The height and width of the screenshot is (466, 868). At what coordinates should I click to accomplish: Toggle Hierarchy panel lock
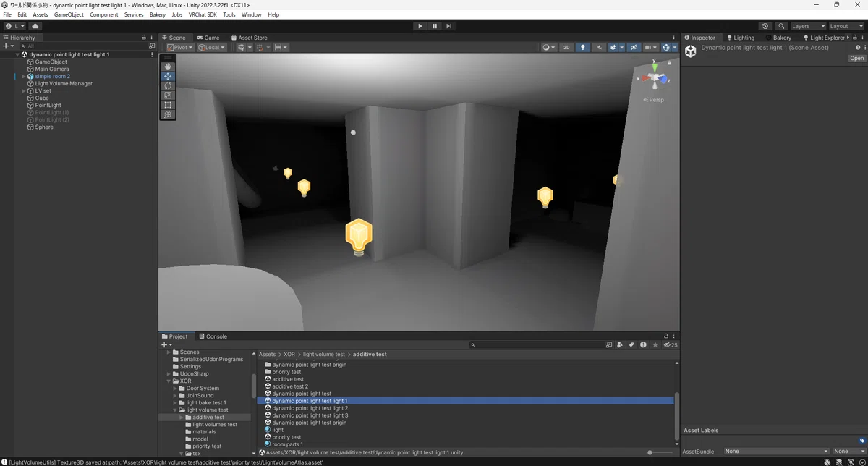click(x=143, y=37)
